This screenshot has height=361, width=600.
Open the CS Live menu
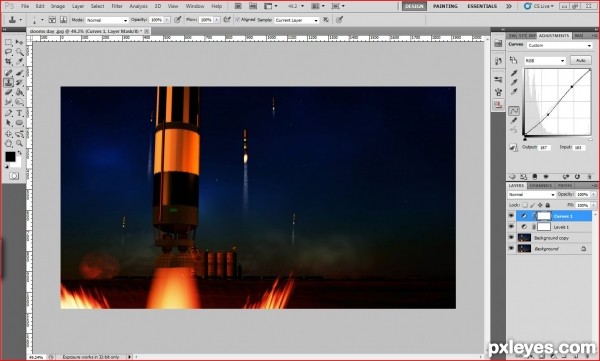[x=539, y=6]
